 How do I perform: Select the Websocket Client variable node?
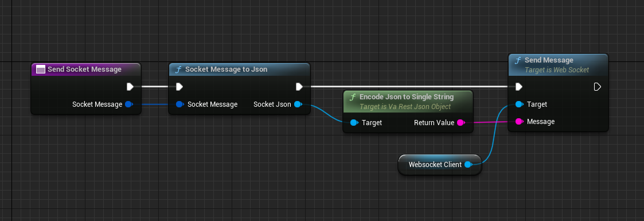(439, 165)
